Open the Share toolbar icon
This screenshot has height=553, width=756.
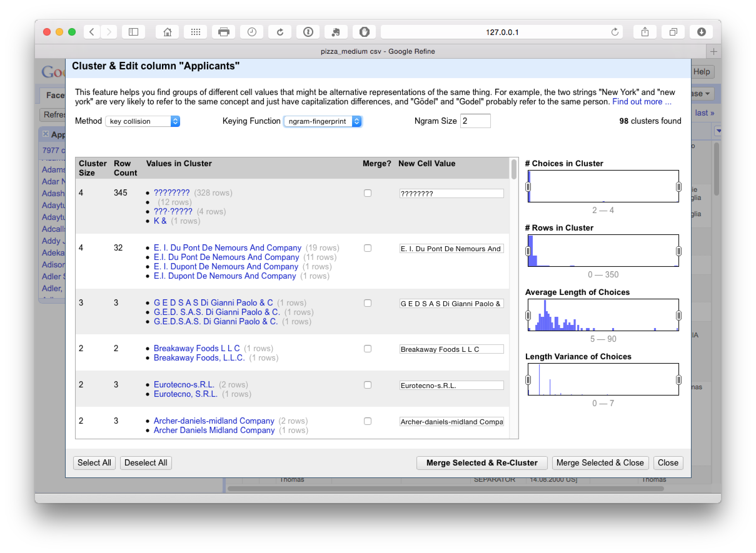[645, 32]
